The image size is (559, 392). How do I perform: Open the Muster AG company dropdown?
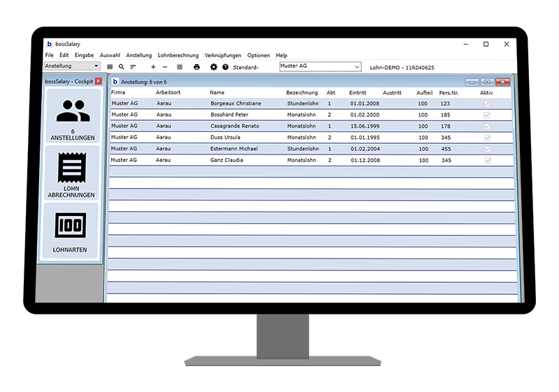click(320, 66)
